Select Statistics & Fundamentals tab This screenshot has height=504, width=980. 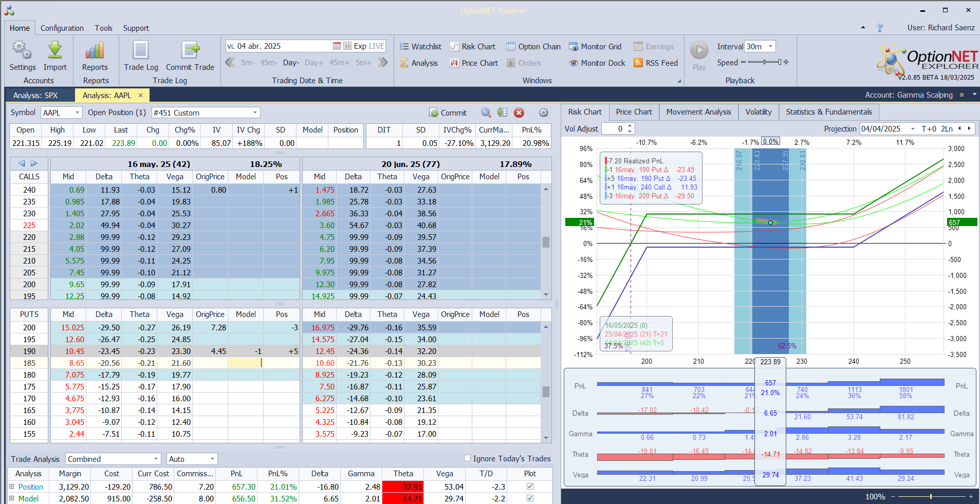tap(828, 112)
